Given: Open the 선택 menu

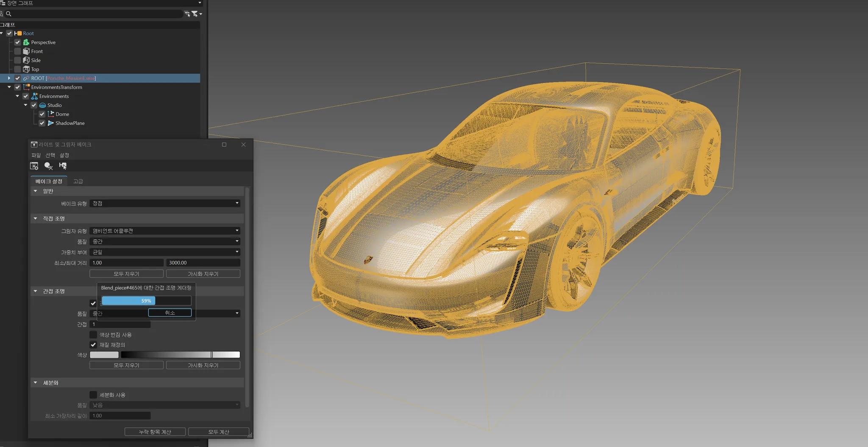Looking at the screenshot, I should [50, 155].
